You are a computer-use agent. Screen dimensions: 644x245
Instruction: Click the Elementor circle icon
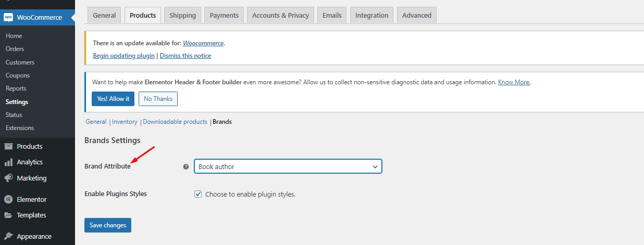(x=8, y=200)
